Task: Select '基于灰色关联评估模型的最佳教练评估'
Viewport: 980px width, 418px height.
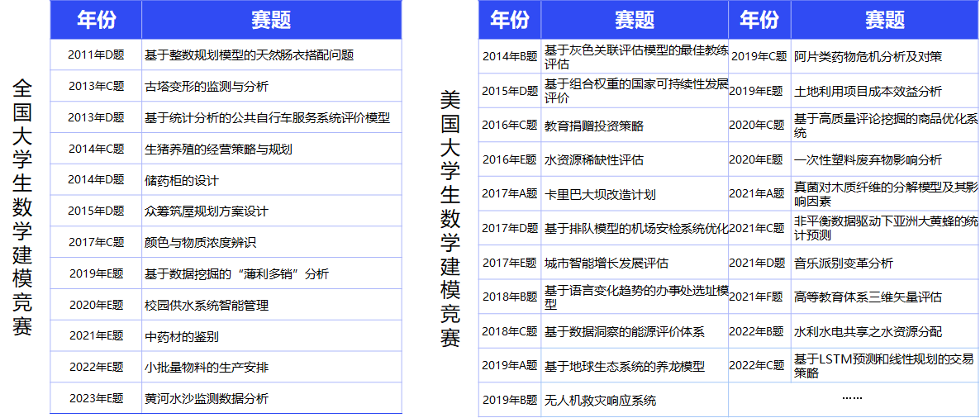Action: pos(636,55)
